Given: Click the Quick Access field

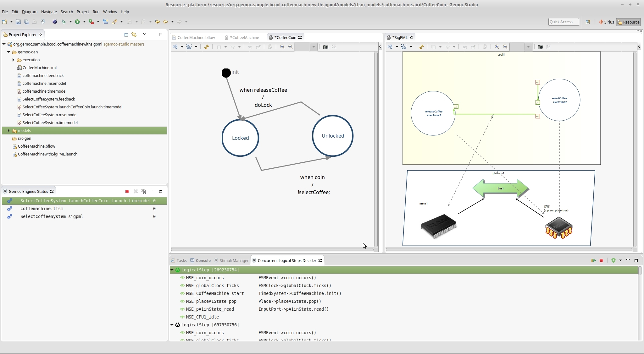Looking at the screenshot, I should tap(563, 22).
